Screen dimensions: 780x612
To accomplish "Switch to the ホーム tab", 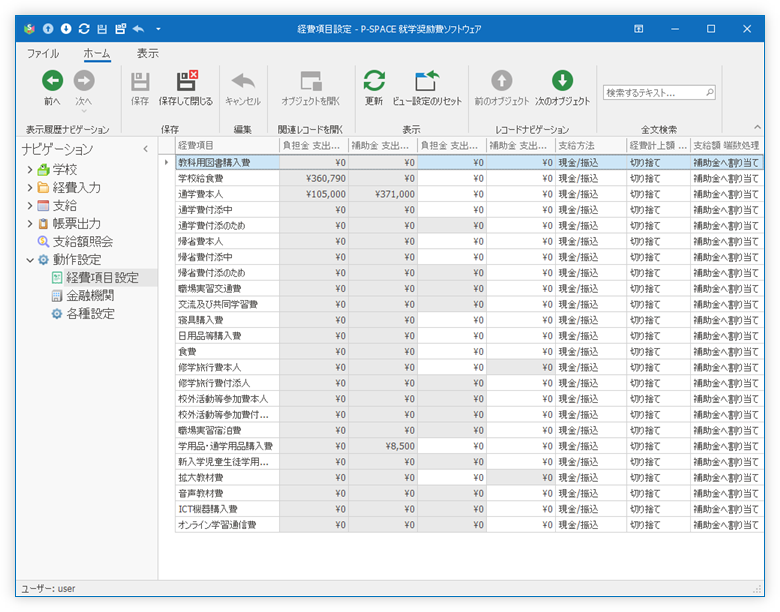I will (97, 53).
